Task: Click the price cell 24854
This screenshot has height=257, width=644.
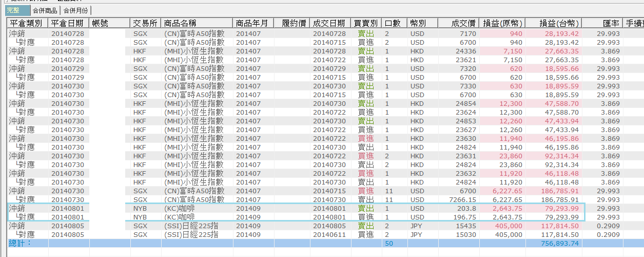Action: (459, 103)
